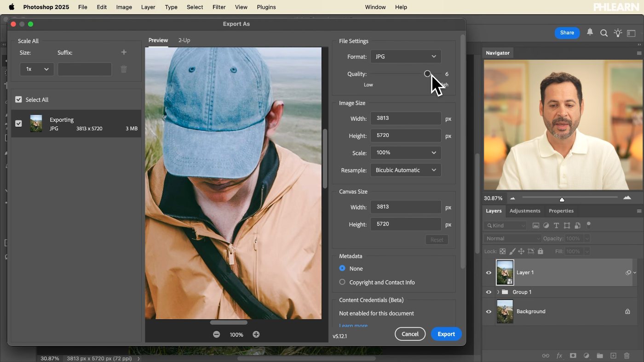644x362 pixels.
Task: Open the Resample Bicubic Automatic dropdown
Action: click(x=406, y=170)
